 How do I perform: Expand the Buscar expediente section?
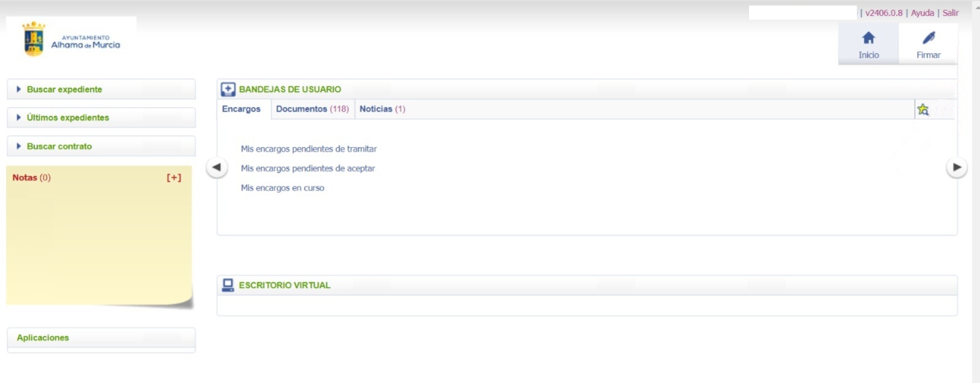pos(64,89)
